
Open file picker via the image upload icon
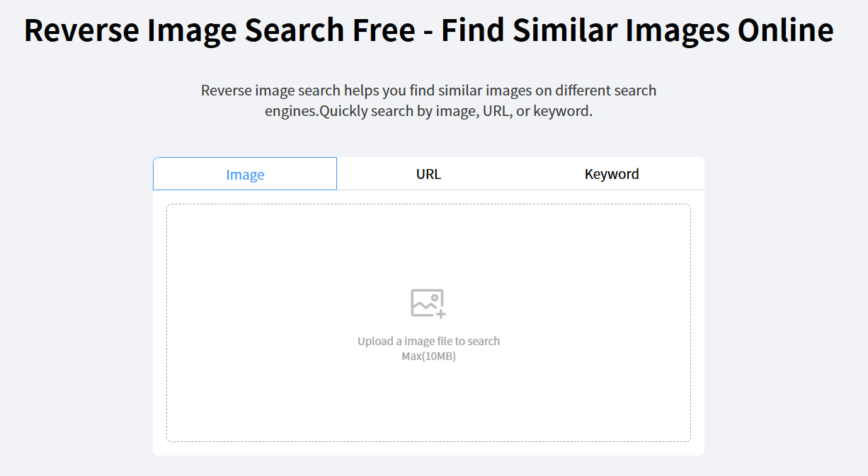(428, 303)
